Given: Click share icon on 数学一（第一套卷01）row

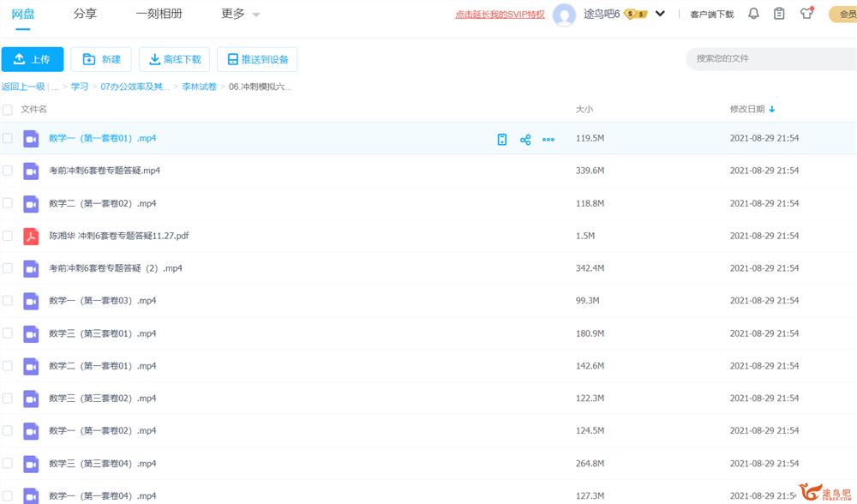Looking at the screenshot, I should point(525,139).
